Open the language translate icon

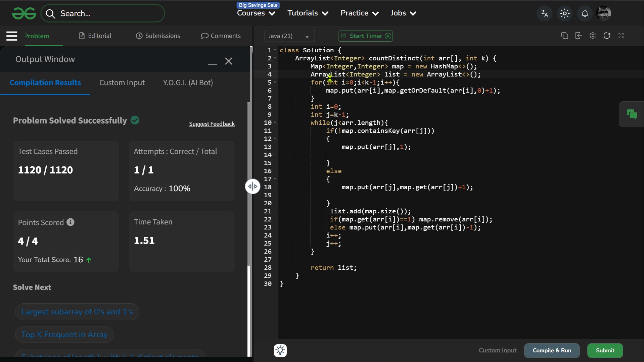click(544, 13)
